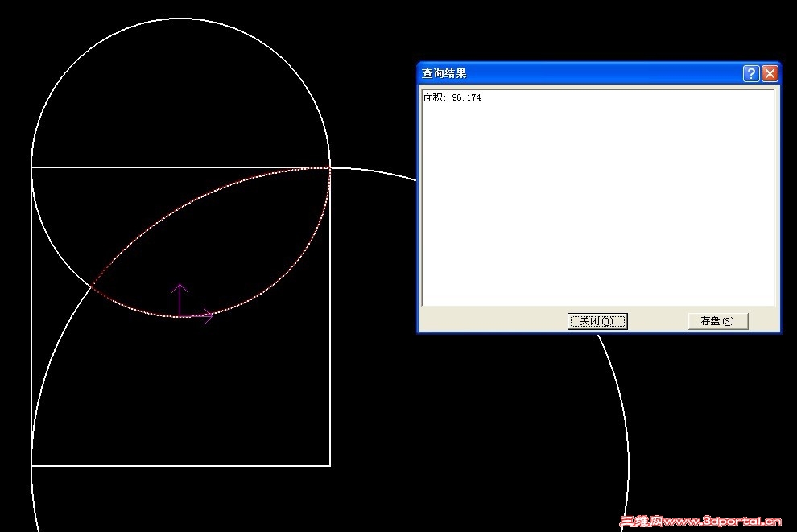Select the 面积: 96.174 result text
This screenshot has height=532, width=797.
coord(452,97)
